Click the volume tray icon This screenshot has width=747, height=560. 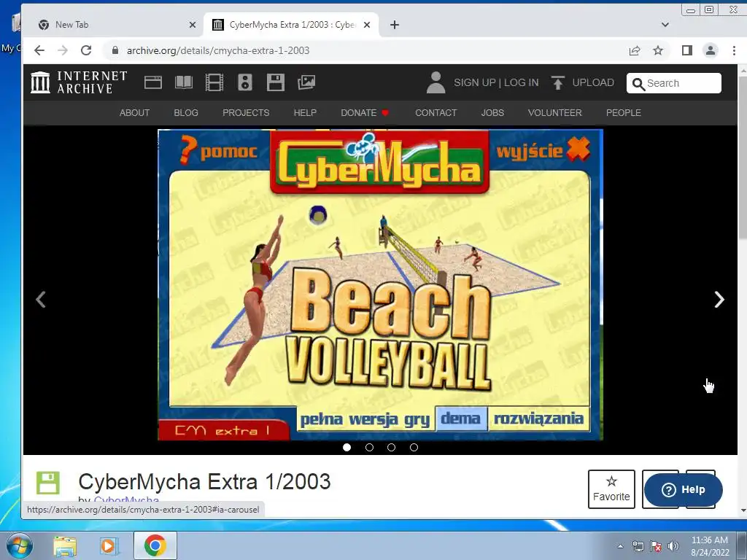click(673, 546)
